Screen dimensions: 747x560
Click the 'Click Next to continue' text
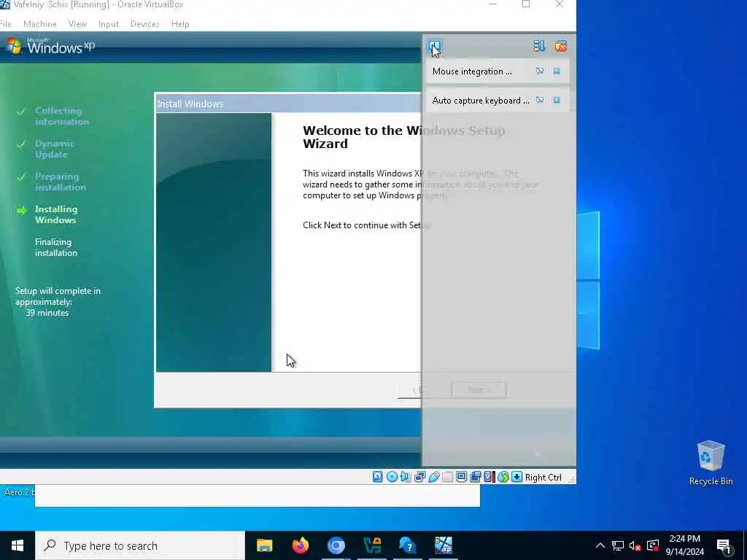coord(367,225)
